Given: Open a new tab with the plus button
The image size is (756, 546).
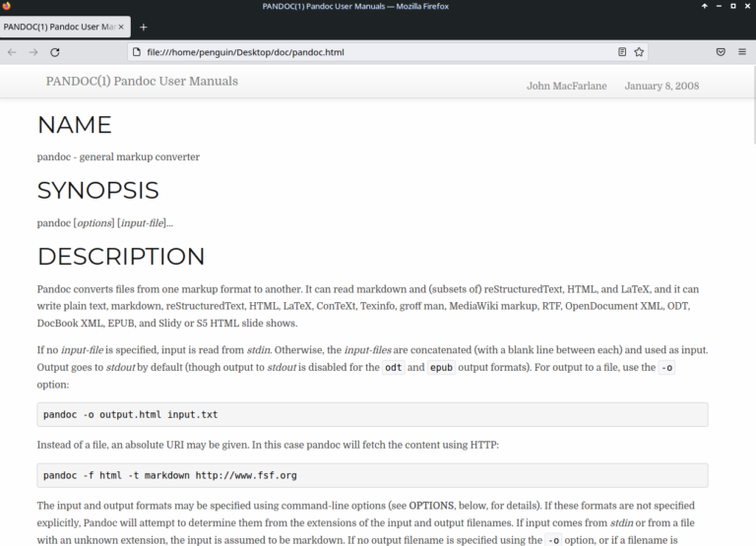Looking at the screenshot, I should coord(143,27).
